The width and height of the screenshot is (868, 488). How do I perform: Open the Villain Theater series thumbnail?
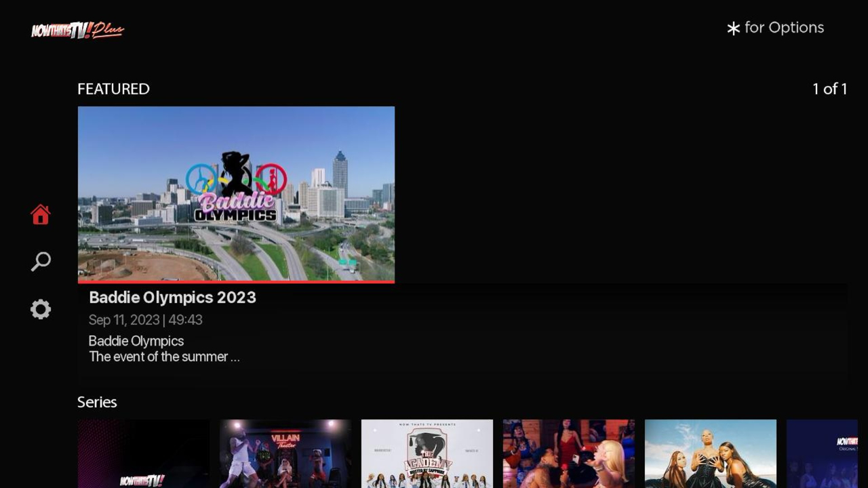(x=285, y=453)
